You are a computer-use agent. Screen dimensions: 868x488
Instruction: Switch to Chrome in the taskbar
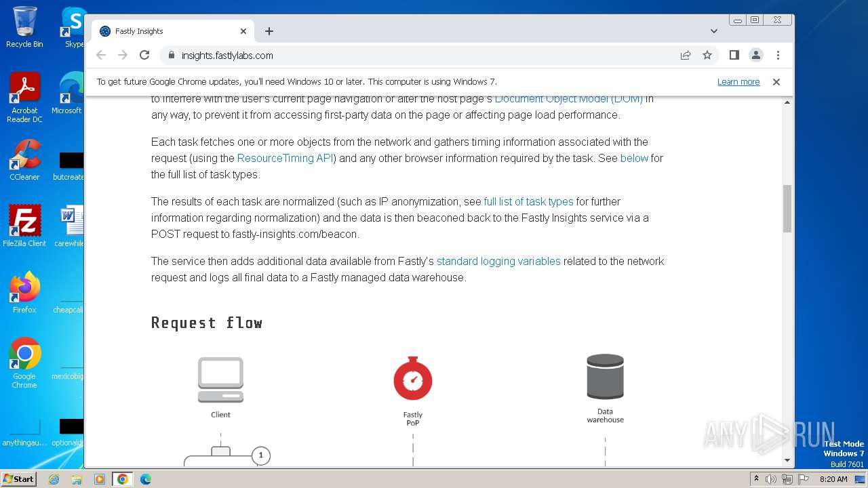click(122, 479)
